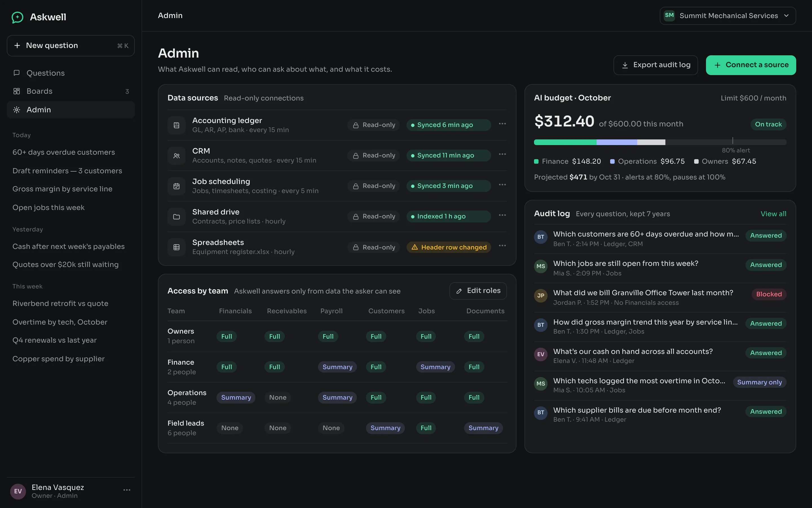Click the SM organization avatar
The width and height of the screenshot is (812, 508).
(x=669, y=16)
